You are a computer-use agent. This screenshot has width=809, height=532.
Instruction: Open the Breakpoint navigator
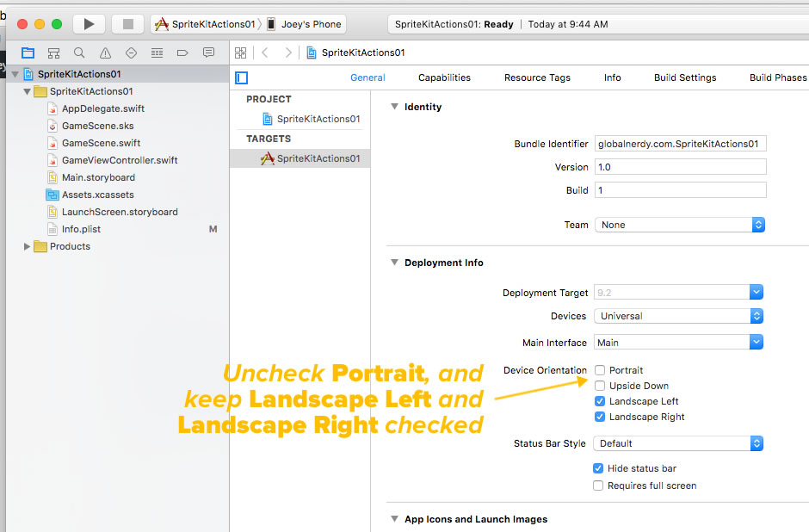[182, 53]
